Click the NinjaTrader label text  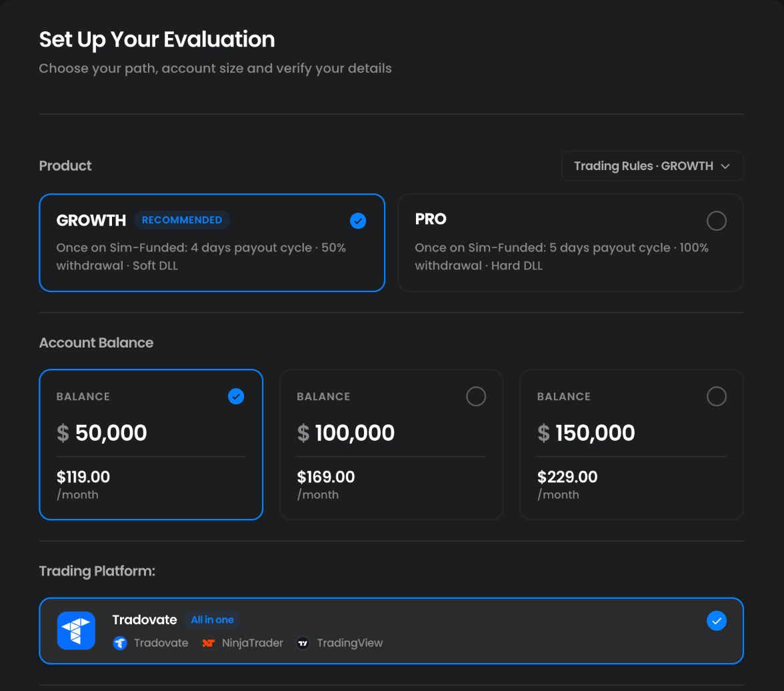click(253, 643)
